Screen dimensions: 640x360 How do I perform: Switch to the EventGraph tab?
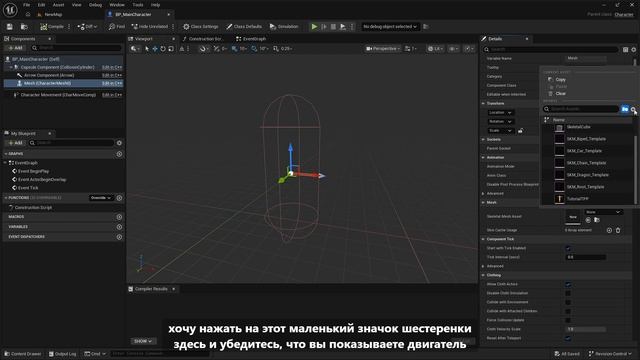click(x=251, y=39)
